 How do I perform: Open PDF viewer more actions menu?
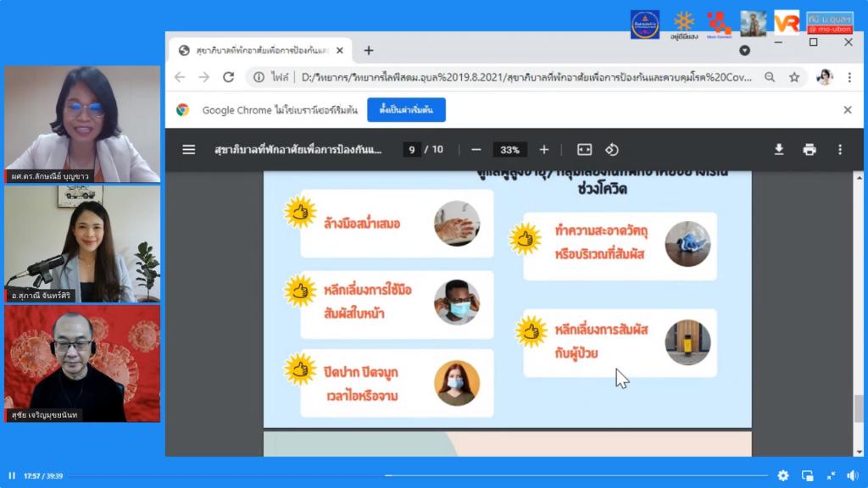[840, 149]
